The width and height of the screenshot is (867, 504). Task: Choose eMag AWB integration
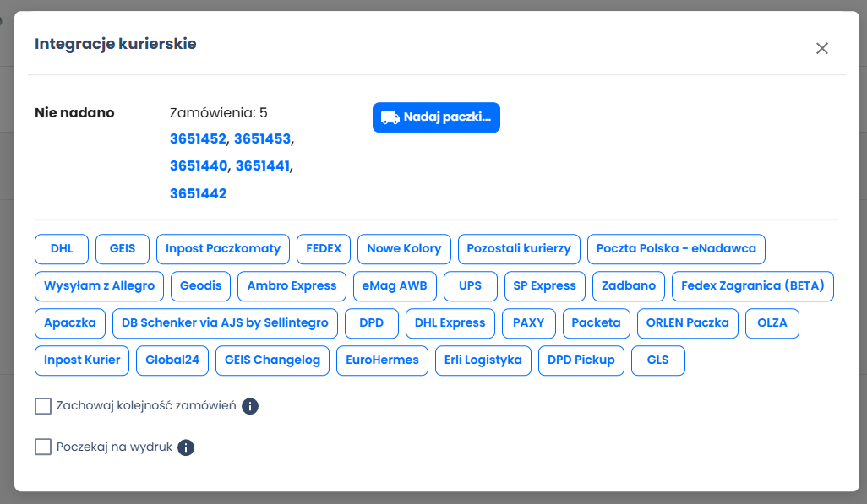pyautogui.click(x=395, y=286)
